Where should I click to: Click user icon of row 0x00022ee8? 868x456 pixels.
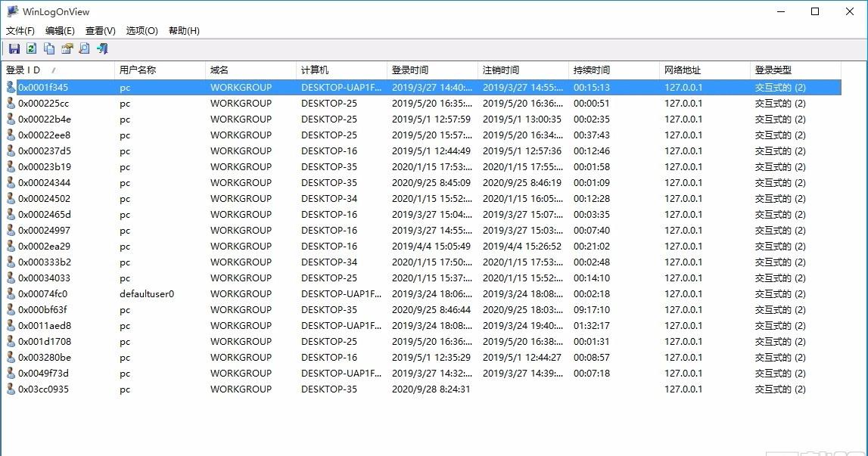pos(11,135)
